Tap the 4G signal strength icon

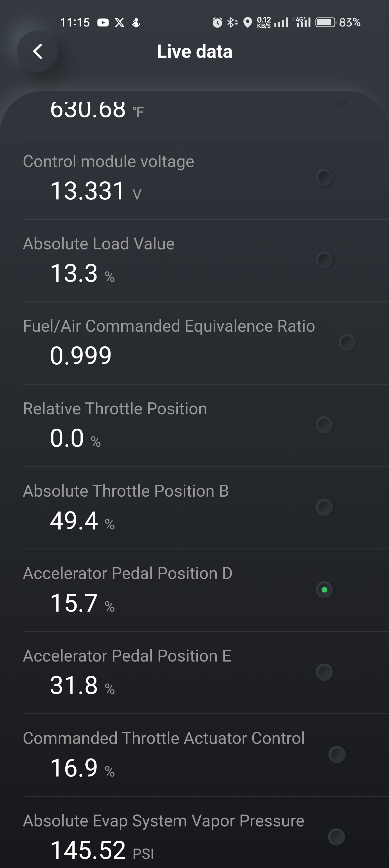(303, 22)
